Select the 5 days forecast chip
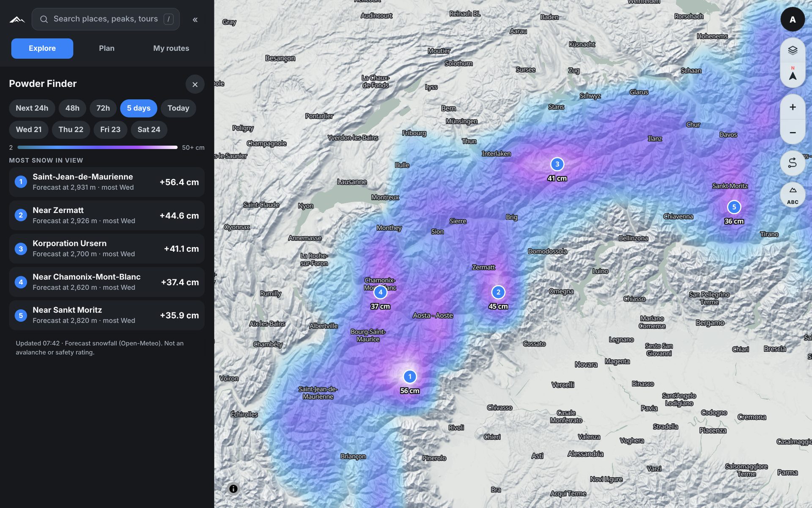Screen dimensions: 812x508 (x=138, y=108)
